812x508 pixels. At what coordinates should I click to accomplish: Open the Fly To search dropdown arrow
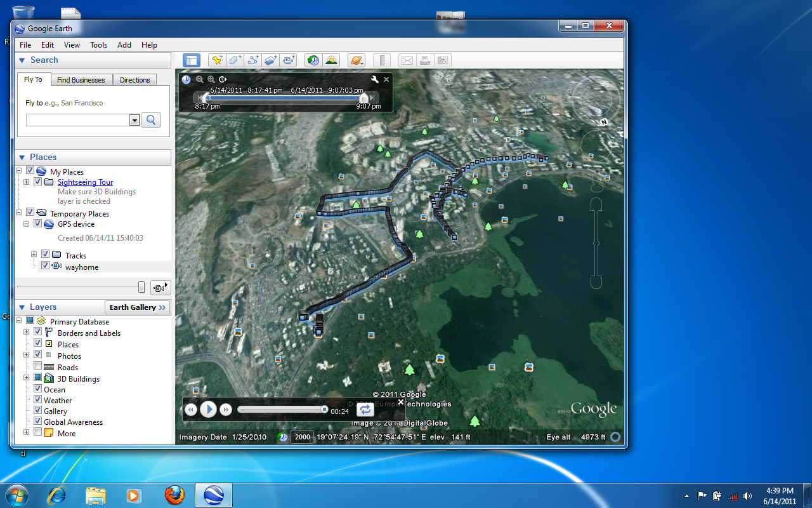(x=134, y=121)
